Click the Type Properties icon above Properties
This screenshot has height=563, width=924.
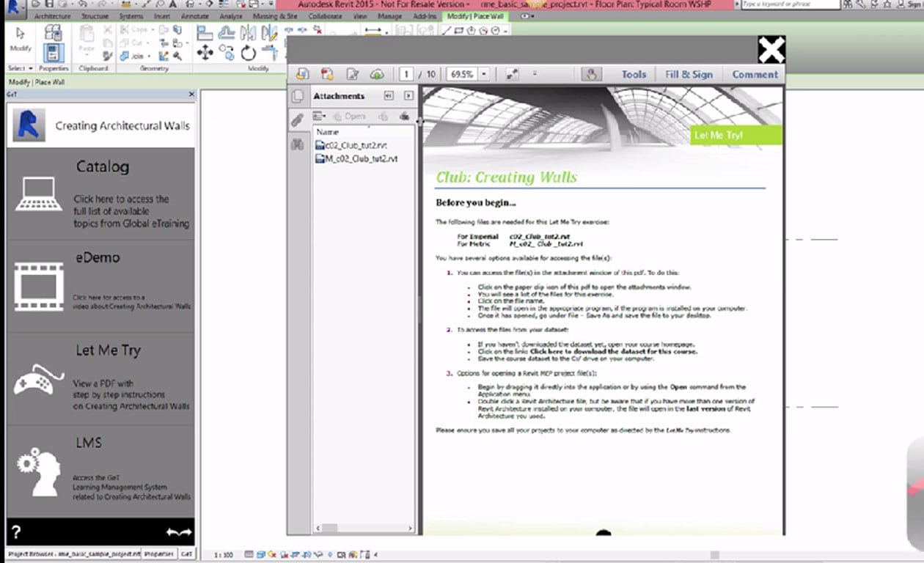(54, 32)
